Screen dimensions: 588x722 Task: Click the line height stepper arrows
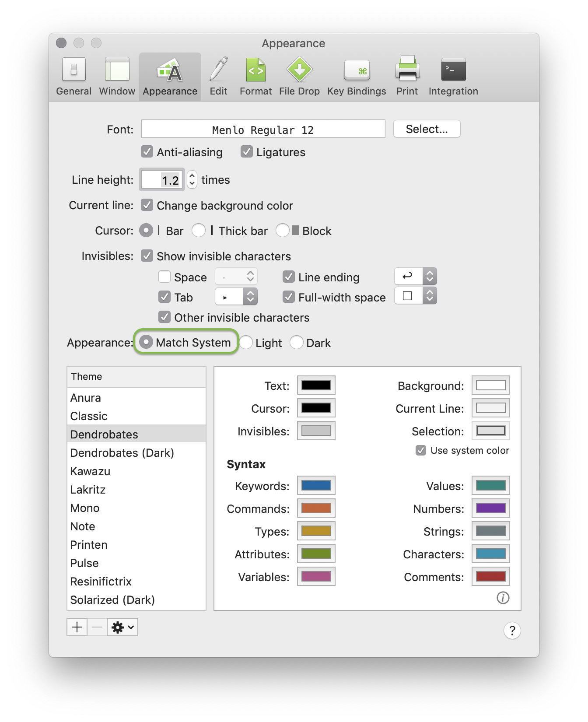tap(192, 180)
